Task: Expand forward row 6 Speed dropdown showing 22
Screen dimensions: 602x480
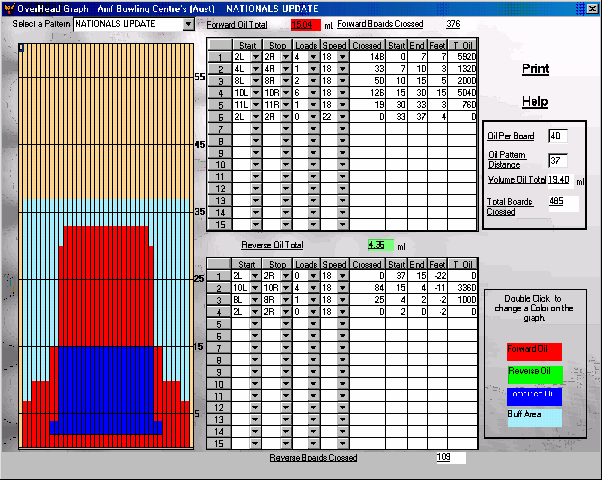Action: [342, 116]
